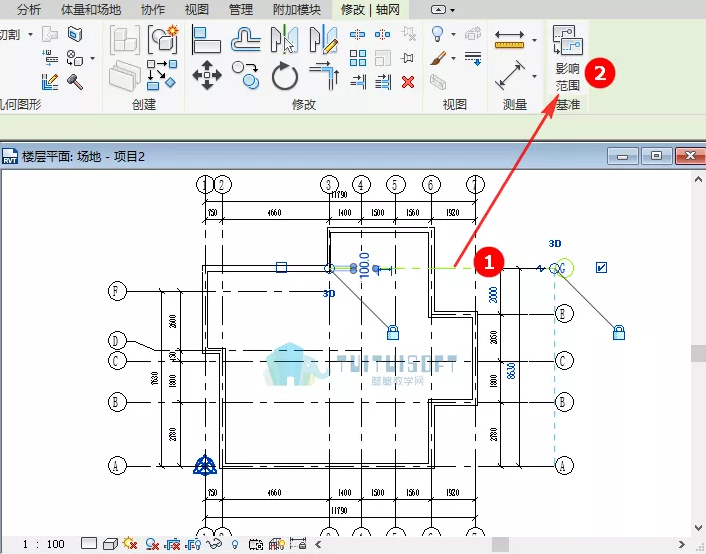Open the 管理 (Manage) ribbon tab
The height and width of the screenshot is (554, 706).
tap(240, 9)
